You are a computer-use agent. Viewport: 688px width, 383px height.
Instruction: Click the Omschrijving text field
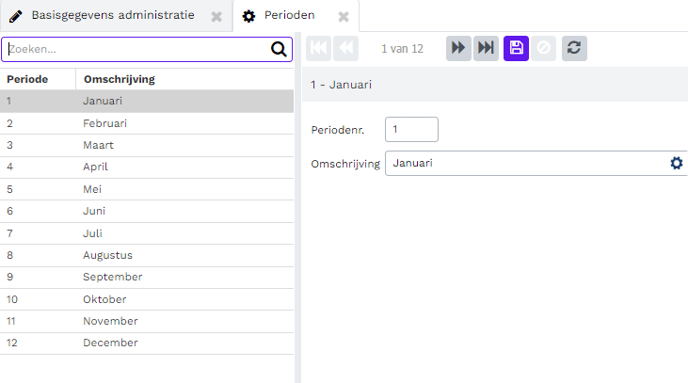pyautogui.click(x=527, y=163)
